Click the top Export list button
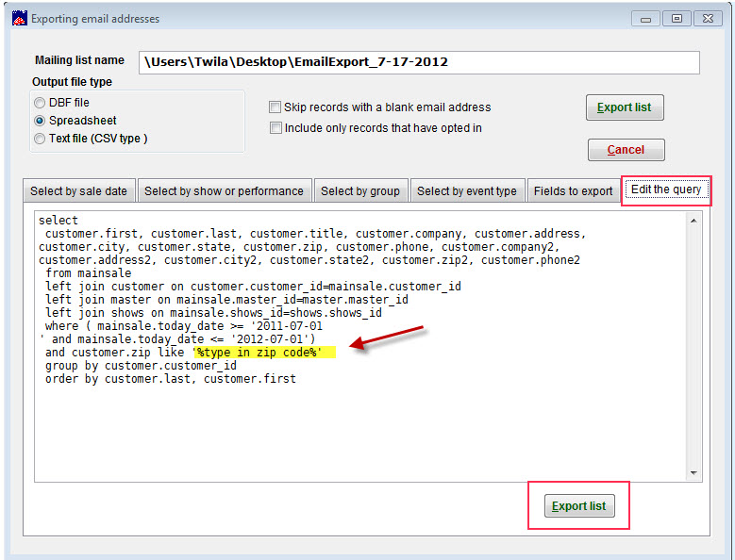 [x=624, y=107]
